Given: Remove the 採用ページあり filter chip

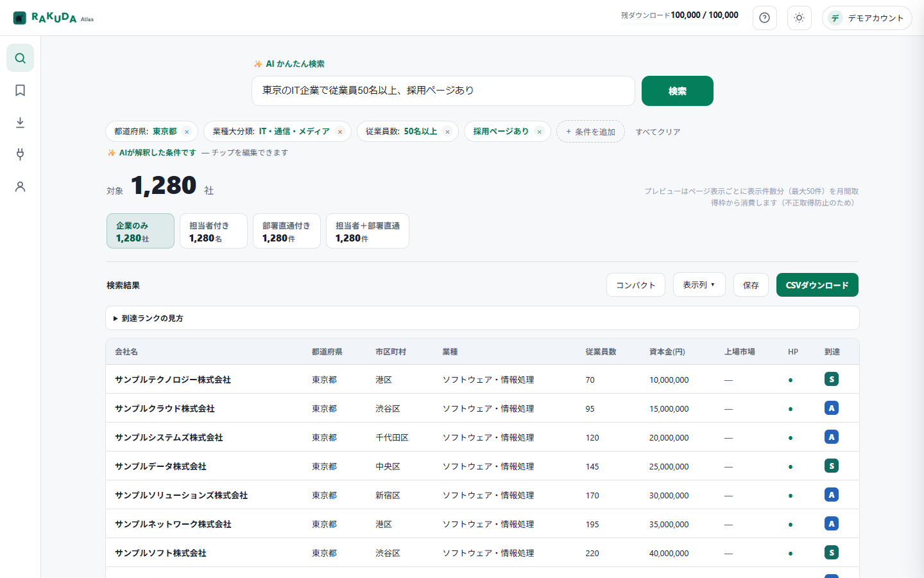Looking at the screenshot, I should pyautogui.click(x=539, y=132).
